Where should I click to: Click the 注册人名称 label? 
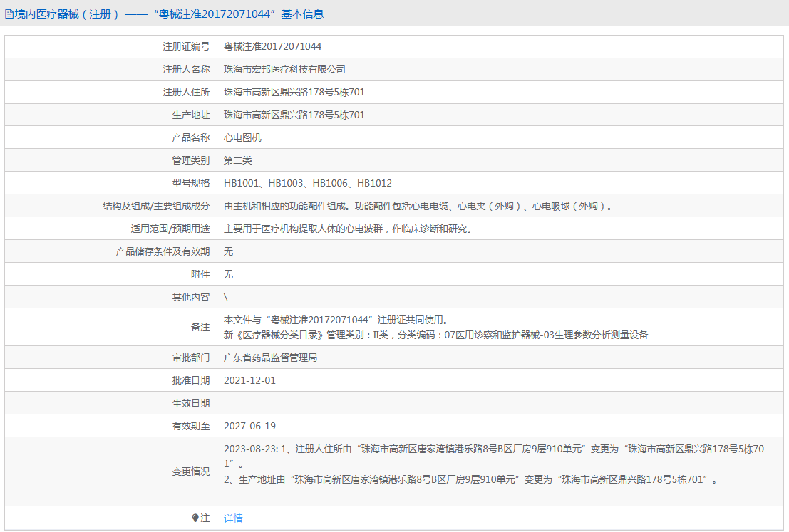[x=186, y=69]
